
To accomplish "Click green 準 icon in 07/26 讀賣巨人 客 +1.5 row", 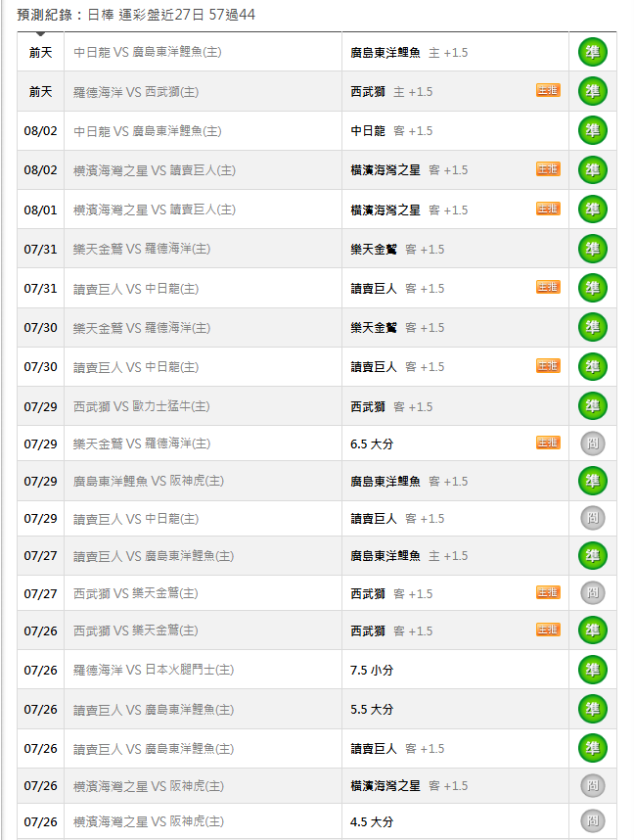I will click(592, 748).
